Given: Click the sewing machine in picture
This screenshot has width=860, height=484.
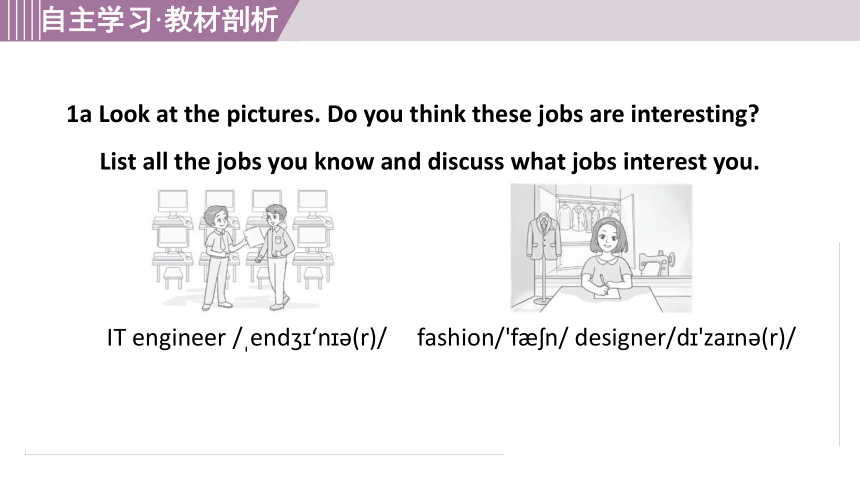Looking at the screenshot, I should [657, 262].
